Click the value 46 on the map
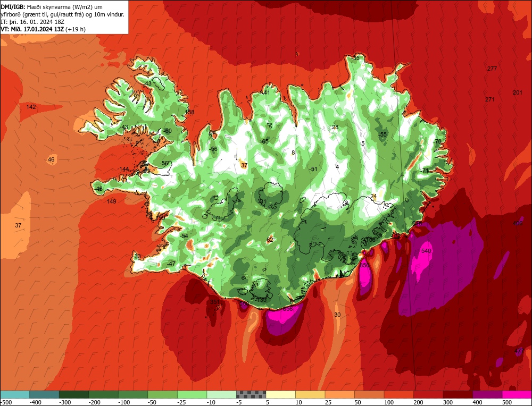Viewport: 532px width, 406px height. (x=51, y=159)
